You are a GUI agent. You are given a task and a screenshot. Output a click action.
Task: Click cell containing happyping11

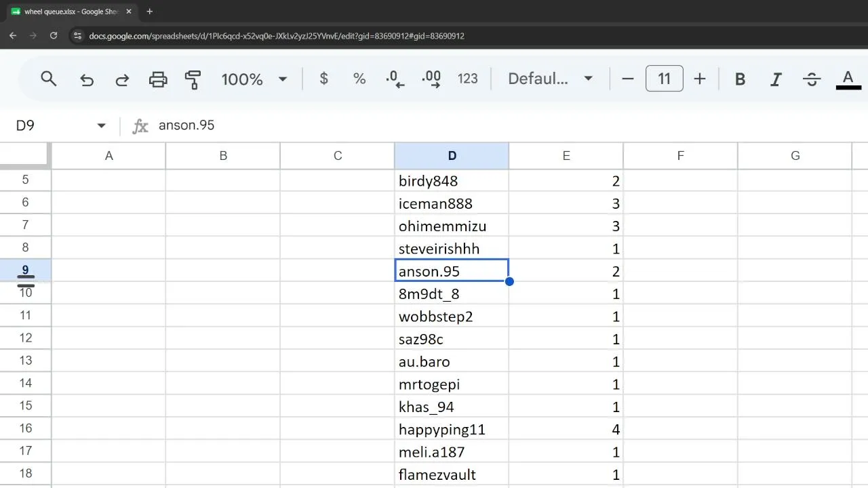tap(452, 429)
